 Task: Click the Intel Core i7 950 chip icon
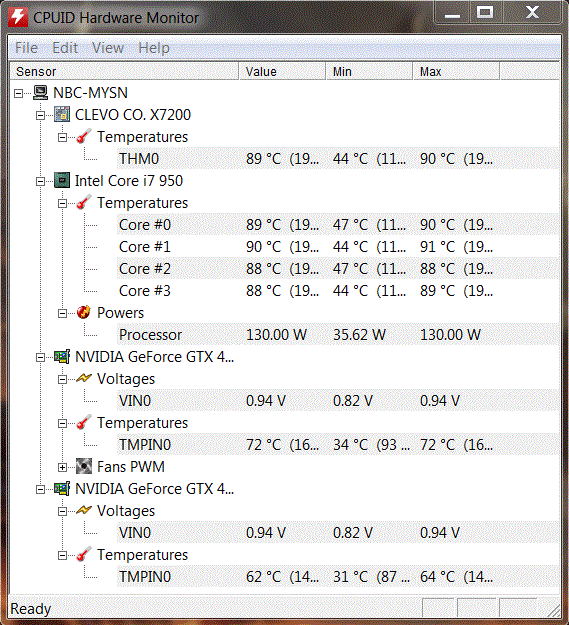click(62, 181)
